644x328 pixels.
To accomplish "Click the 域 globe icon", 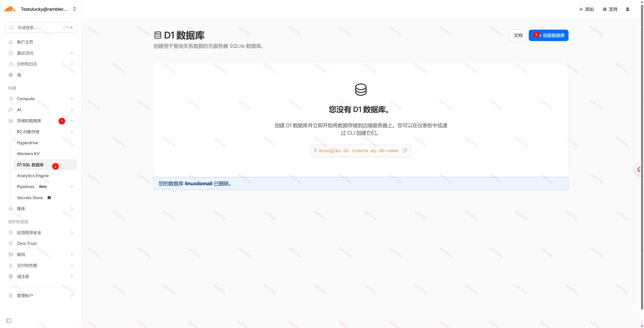I will point(11,75).
